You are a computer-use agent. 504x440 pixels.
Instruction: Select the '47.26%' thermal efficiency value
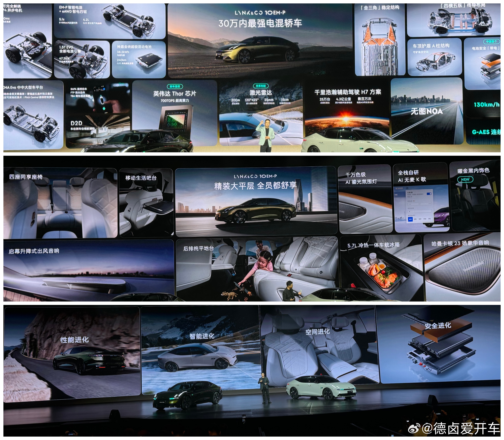tap(64, 58)
